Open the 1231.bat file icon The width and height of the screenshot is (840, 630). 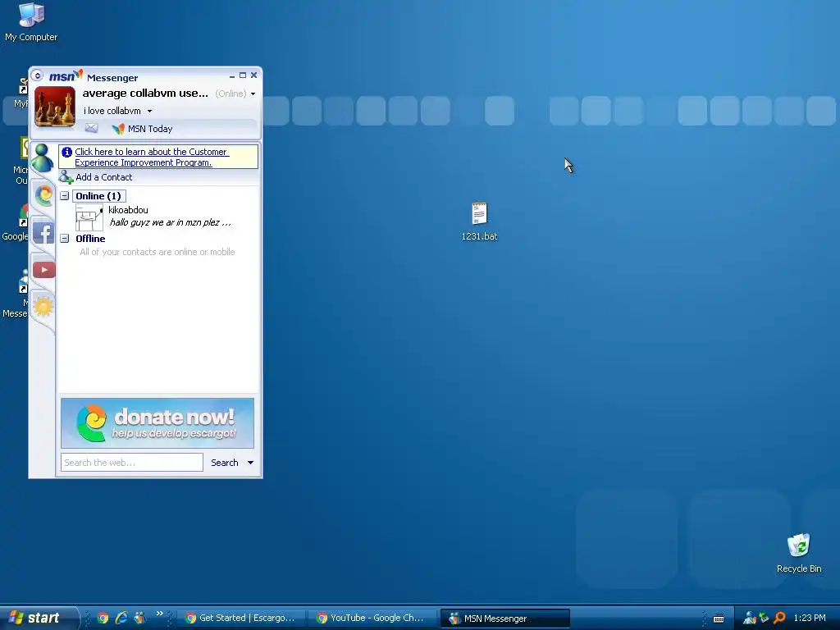(x=479, y=221)
